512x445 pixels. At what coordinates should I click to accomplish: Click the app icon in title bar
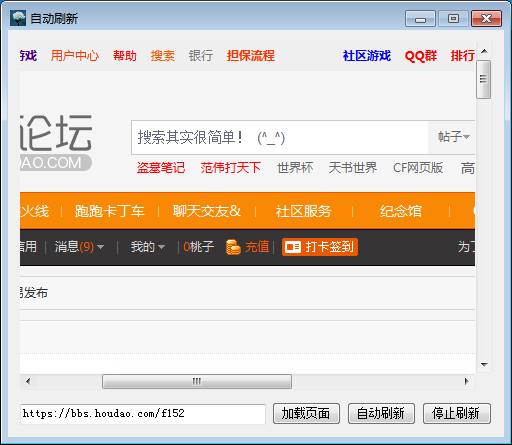[x=18, y=18]
